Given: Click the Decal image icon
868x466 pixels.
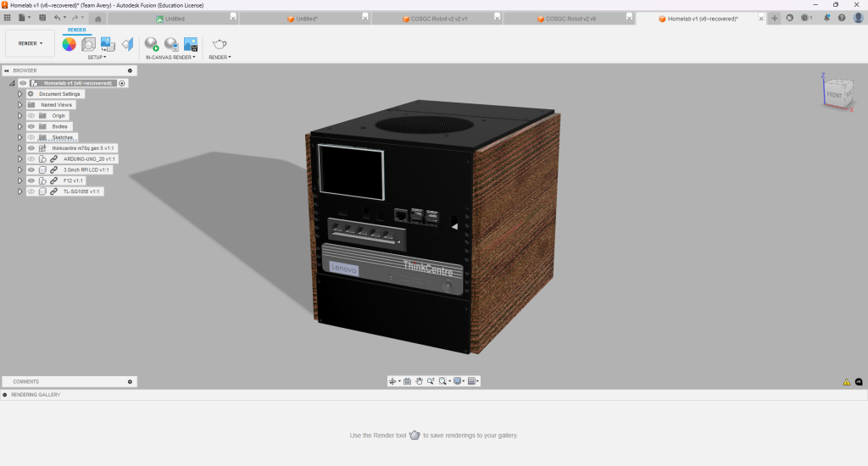Looking at the screenshot, I should [x=108, y=44].
